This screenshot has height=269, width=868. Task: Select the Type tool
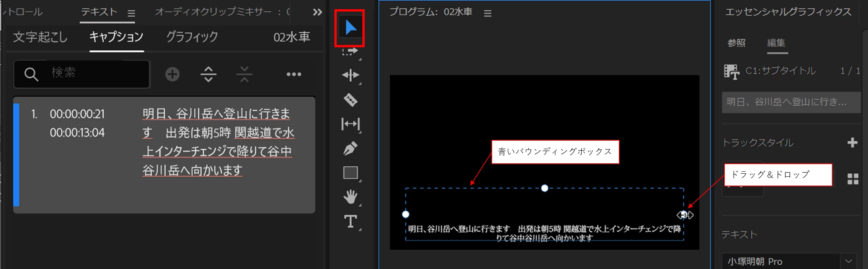click(x=351, y=222)
